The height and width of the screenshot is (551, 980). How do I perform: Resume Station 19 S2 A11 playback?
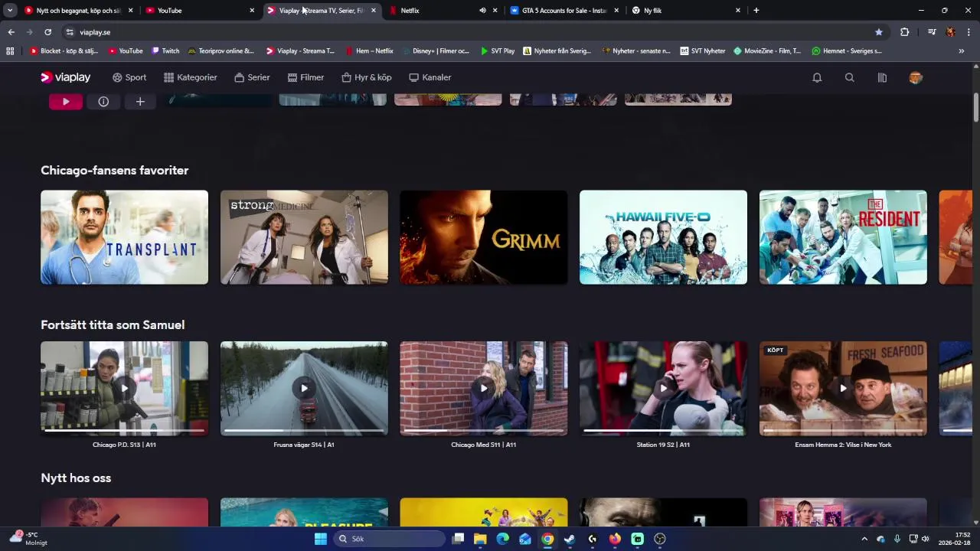663,389
